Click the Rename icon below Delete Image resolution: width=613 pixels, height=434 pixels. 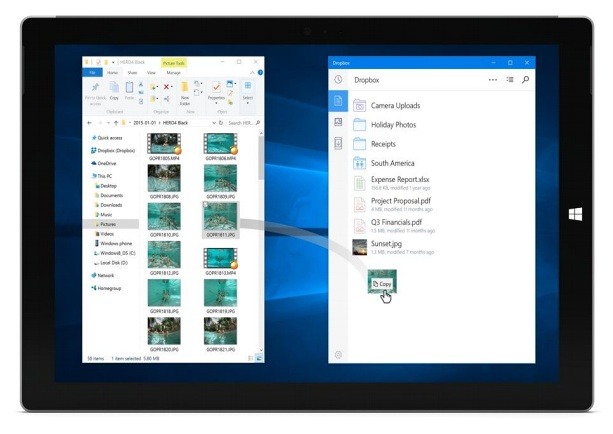point(167,99)
